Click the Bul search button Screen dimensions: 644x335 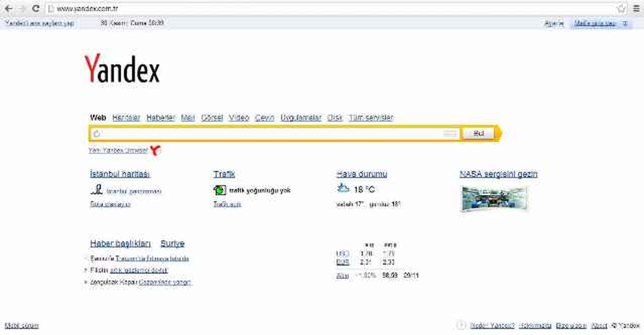point(479,133)
